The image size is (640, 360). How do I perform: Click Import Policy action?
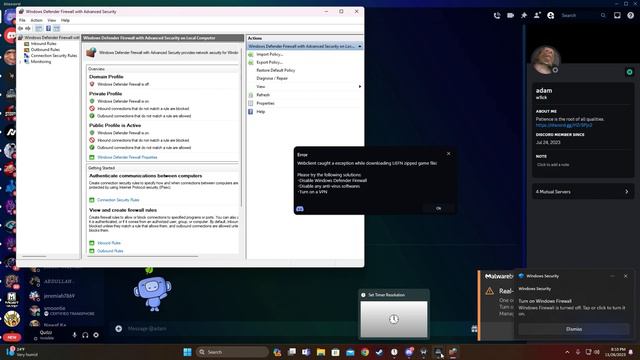(269, 54)
